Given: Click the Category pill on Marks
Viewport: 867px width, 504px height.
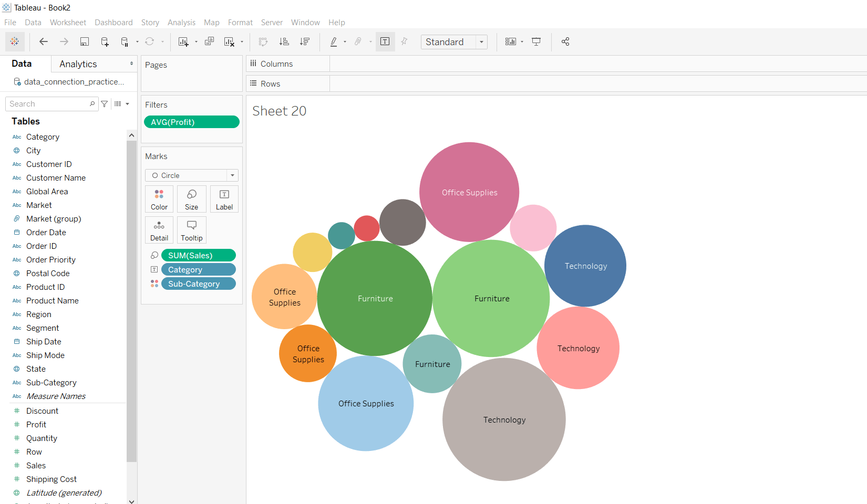Looking at the screenshot, I should (x=199, y=269).
